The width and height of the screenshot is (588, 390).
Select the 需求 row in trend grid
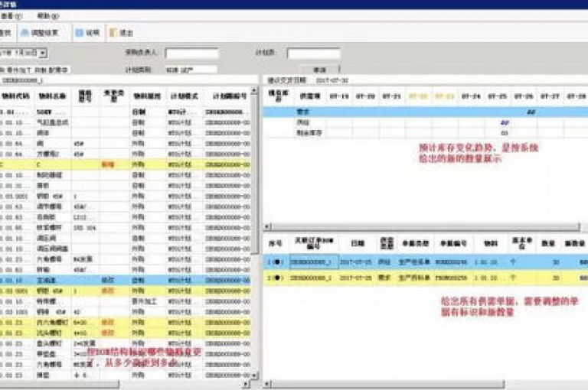425,112
